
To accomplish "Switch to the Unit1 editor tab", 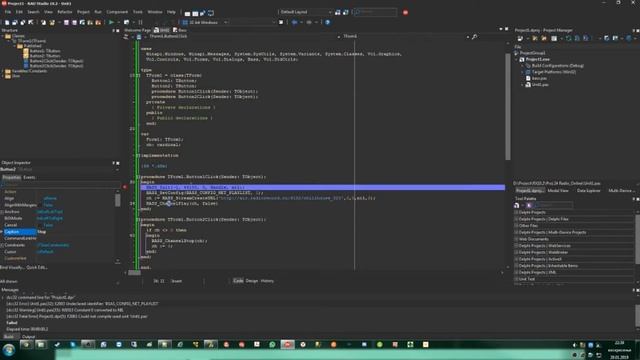I will point(162,30).
